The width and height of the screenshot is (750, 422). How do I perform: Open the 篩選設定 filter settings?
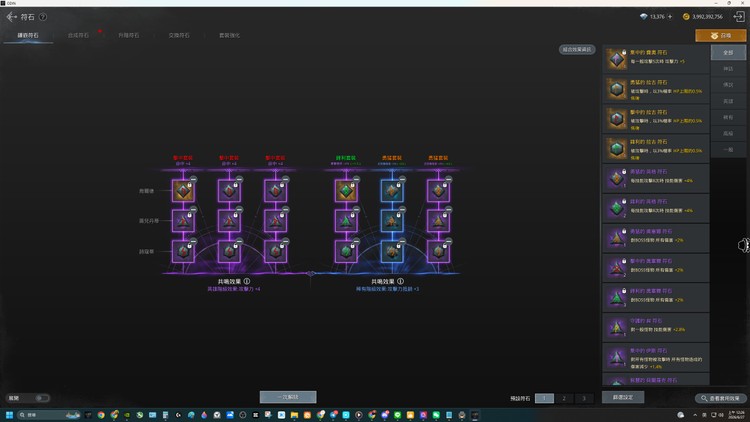(623, 397)
